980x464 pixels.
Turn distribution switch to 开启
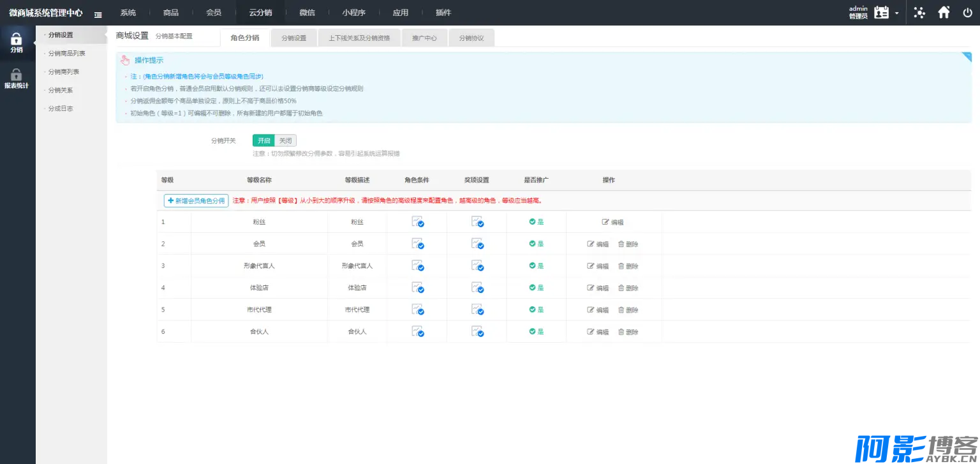pyautogui.click(x=264, y=140)
